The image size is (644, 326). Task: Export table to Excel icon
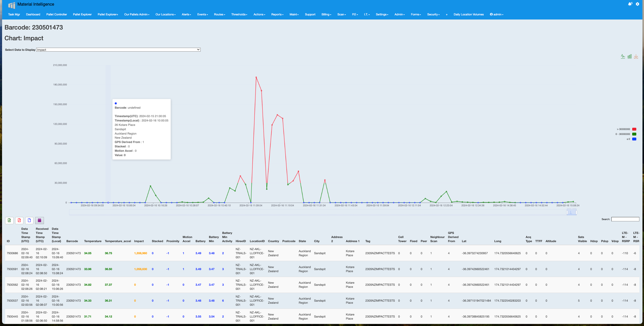coord(9,220)
